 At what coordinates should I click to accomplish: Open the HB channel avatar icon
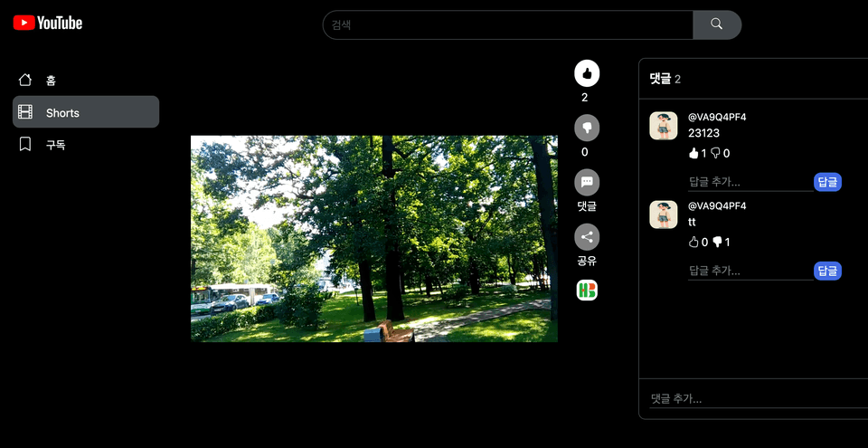point(587,290)
